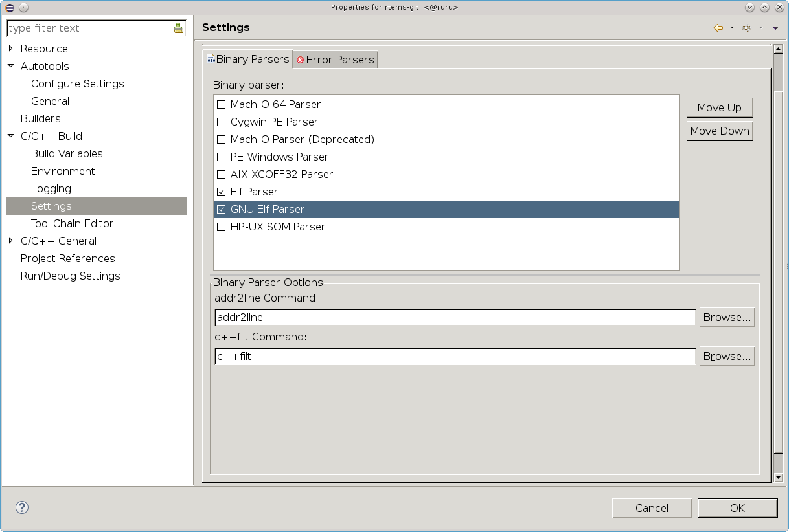Viewport: 789px width, 532px height.
Task: Uncheck the Elf Parser checkbox
Action: click(222, 192)
